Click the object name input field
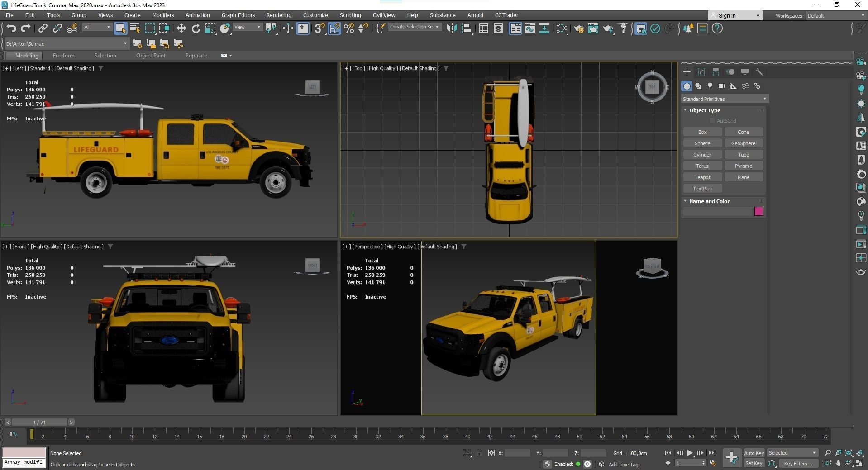Viewport: 868px width, 470px height. tap(717, 211)
